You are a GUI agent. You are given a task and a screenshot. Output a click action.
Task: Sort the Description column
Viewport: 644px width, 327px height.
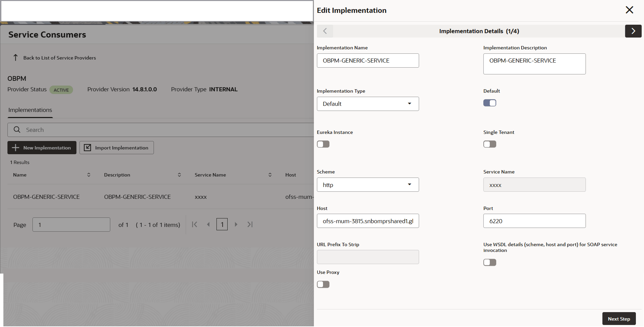pos(179,175)
